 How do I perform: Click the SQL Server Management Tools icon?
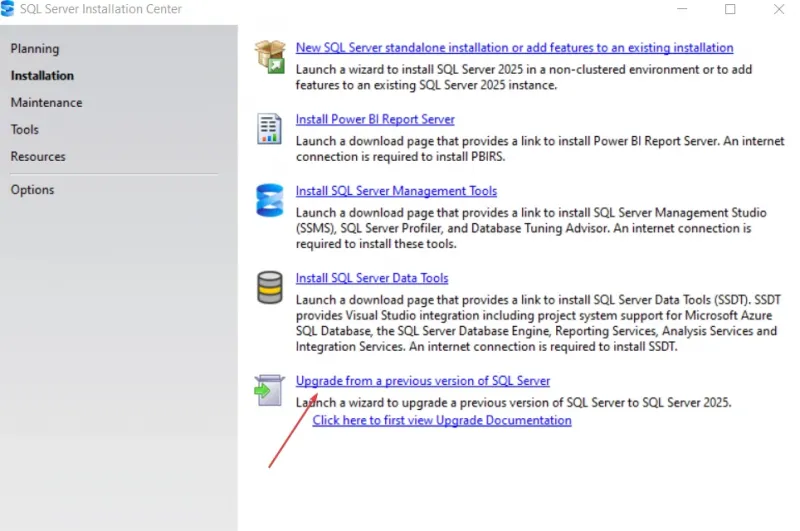point(270,200)
